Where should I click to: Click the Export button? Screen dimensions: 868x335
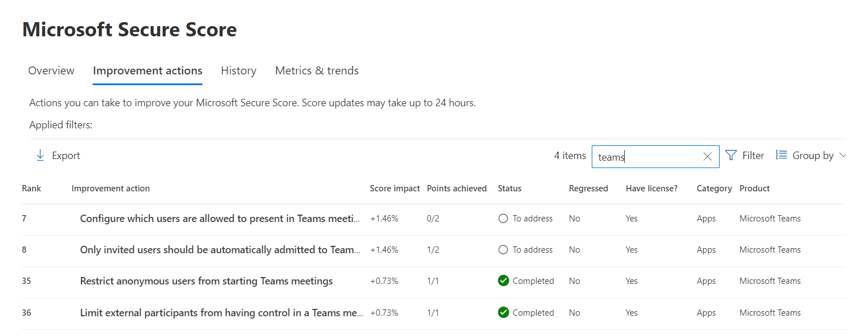coord(57,155)
